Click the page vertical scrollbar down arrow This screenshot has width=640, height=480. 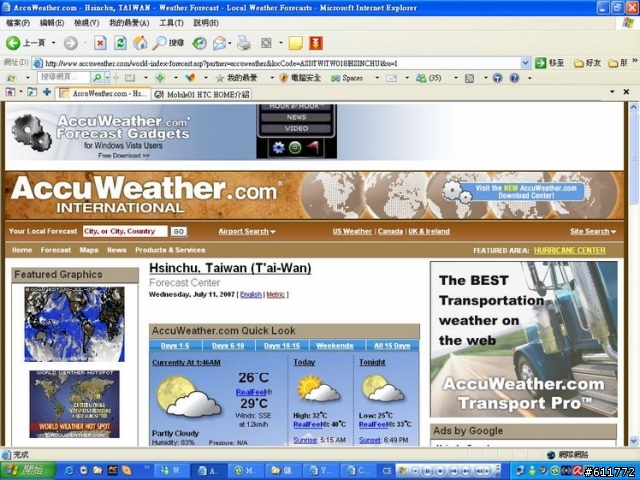[x=633, y=441]
